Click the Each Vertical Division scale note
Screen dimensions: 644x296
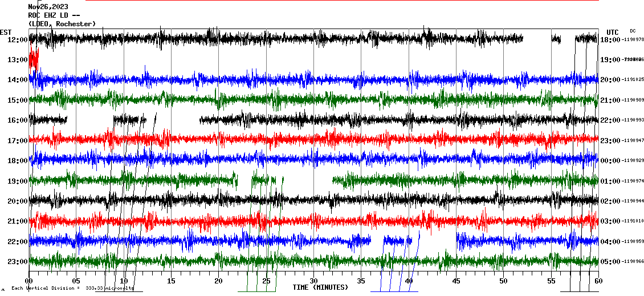[x=72, y=288]
